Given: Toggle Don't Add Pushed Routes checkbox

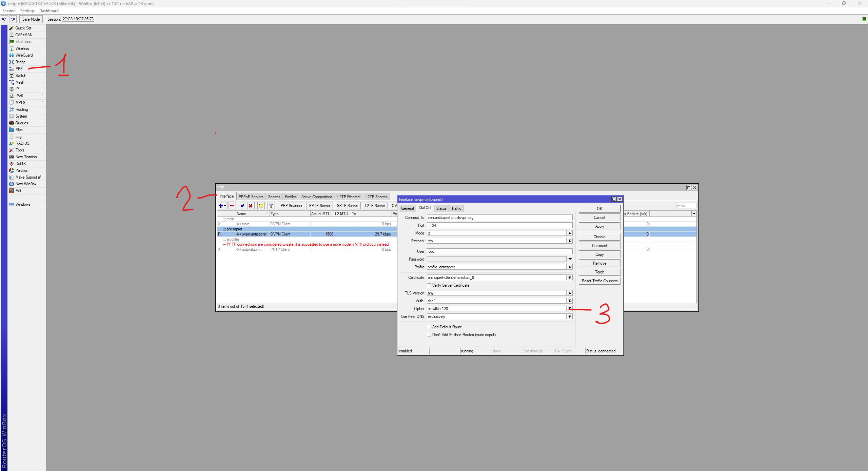Looking at the screenshot, I should (x=429, y=335).
